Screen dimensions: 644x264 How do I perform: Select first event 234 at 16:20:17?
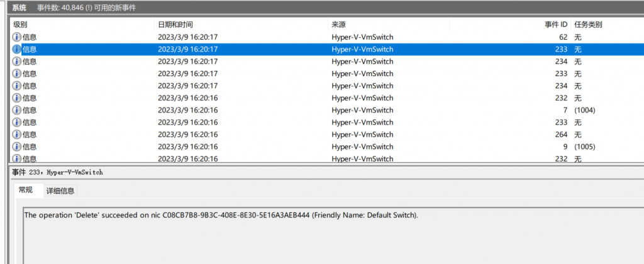tap(326, 62)
